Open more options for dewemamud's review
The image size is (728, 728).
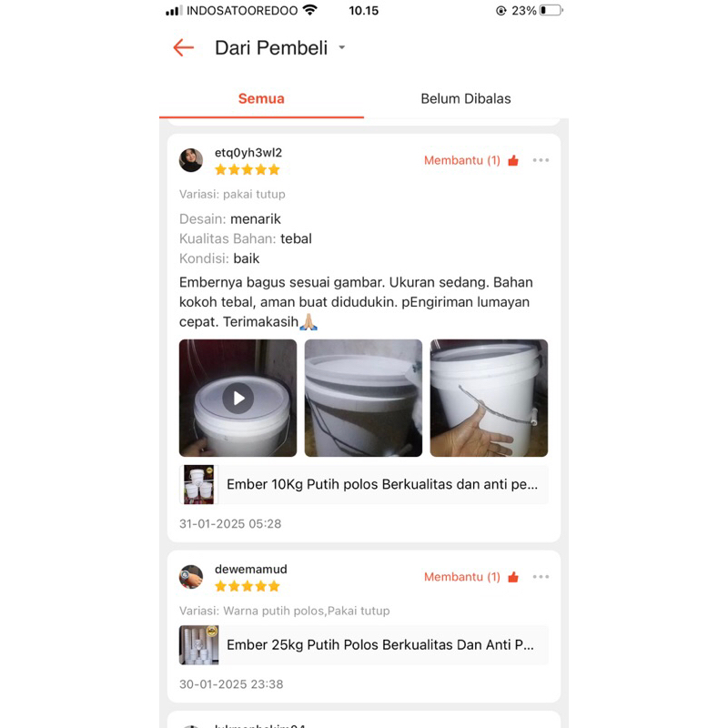coord(541,577)
